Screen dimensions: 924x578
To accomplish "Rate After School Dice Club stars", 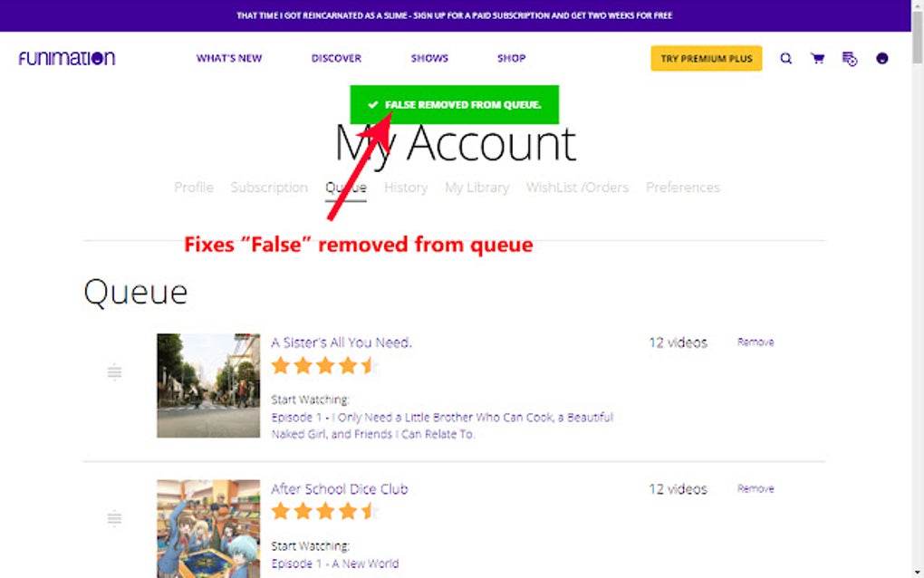I will [x=325, y=511].
